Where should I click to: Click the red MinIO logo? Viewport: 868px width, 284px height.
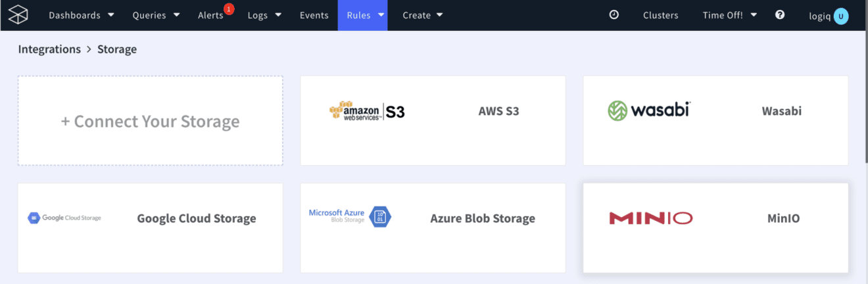pos(651,218)
